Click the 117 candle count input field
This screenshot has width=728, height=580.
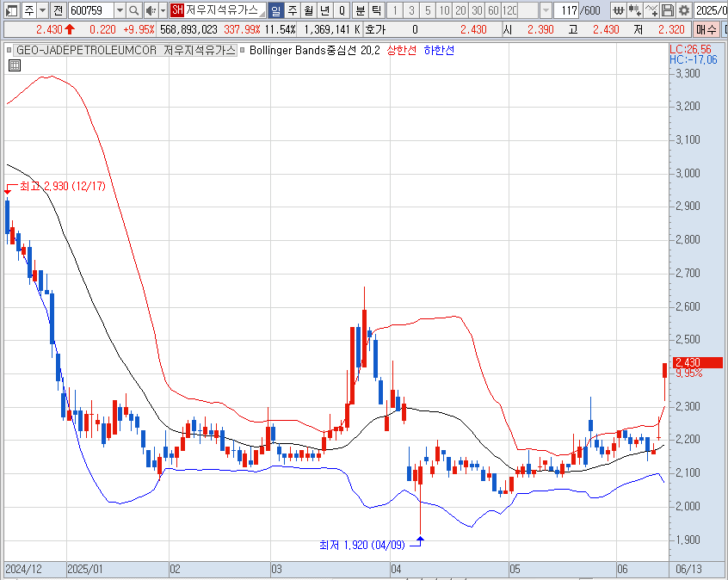click(566, 10)
